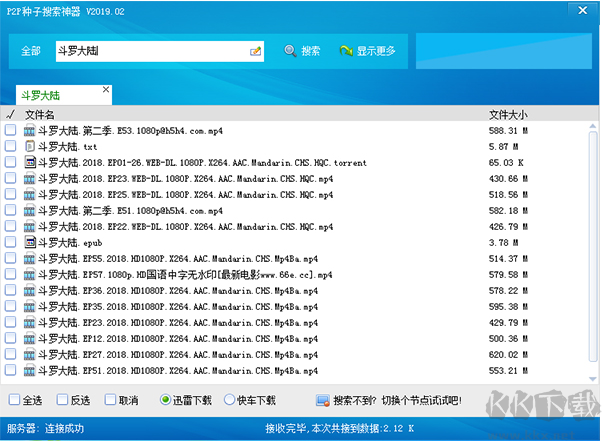Select the 迅雷下载 radio button
This screenshot has height=442, width=602.
[165, 400]
